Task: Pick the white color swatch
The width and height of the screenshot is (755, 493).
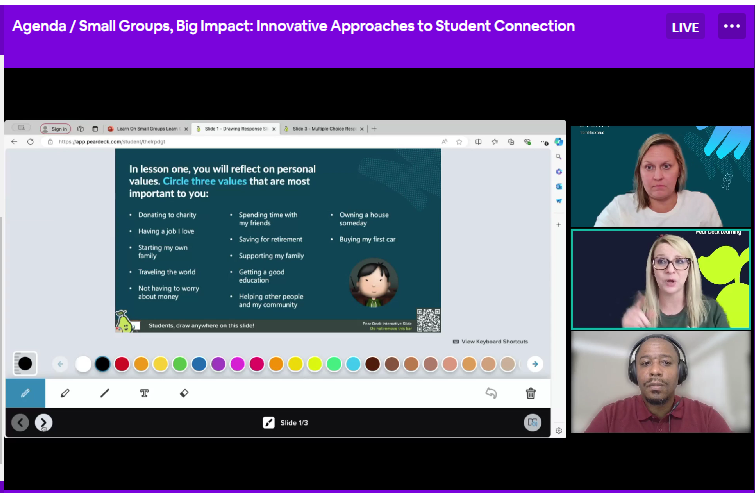Action: click(x=83, y=364)
